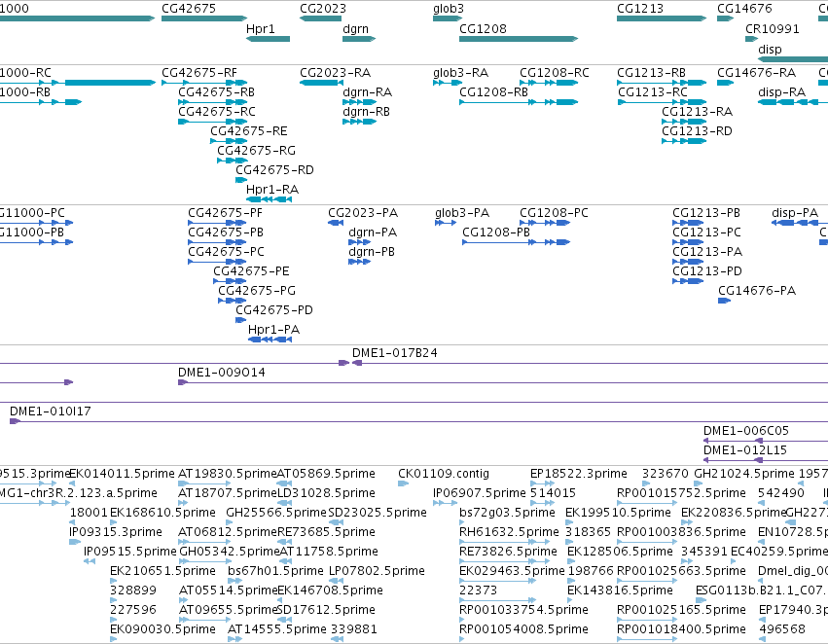Screen dimensions: 828x644
Task: Click the CG42675-RG transcript label
Action: pyautogui.click(x=256, y=151)
